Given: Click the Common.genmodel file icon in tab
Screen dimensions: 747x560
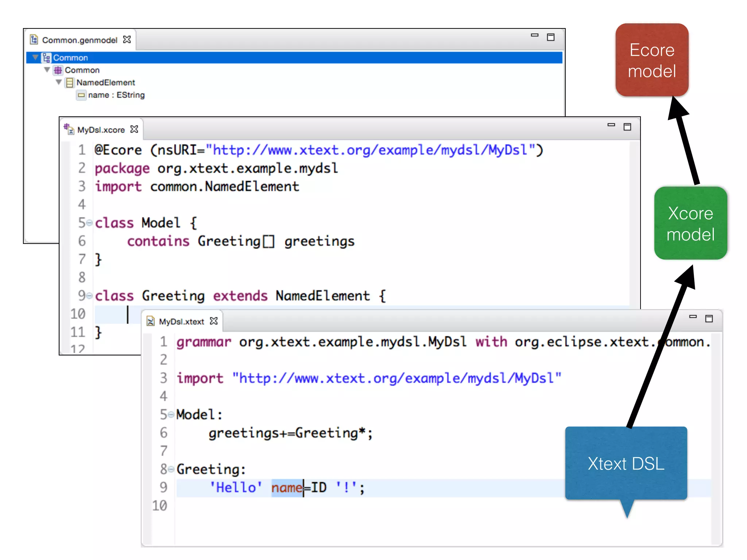Looking at the screenshot, I should tap(34, 39).
